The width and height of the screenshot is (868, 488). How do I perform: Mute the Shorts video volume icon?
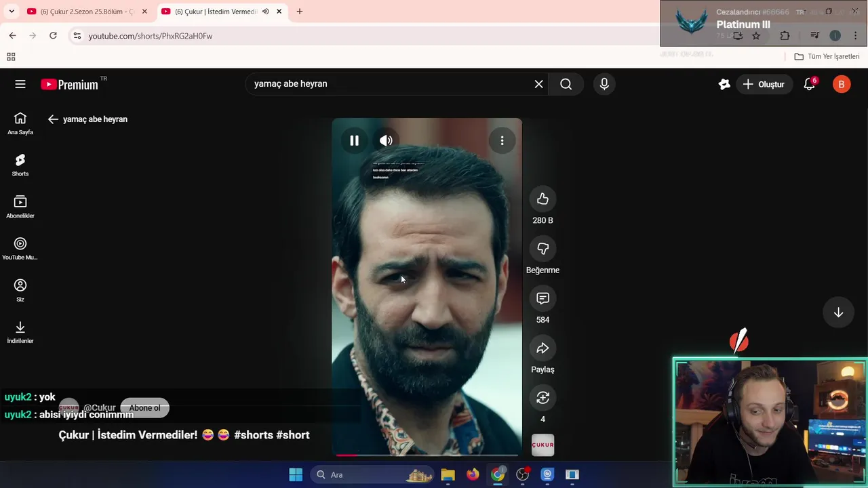click(x=386, y=140)
